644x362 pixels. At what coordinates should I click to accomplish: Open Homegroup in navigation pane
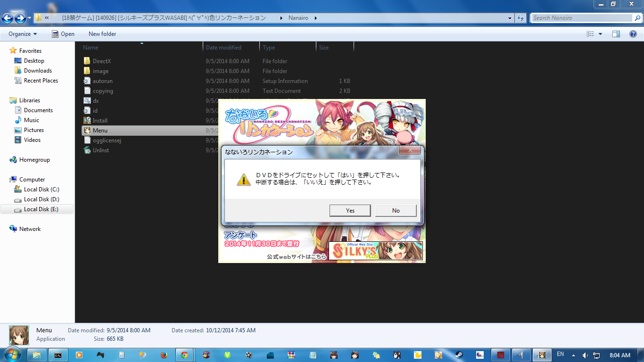pos(34,160)
